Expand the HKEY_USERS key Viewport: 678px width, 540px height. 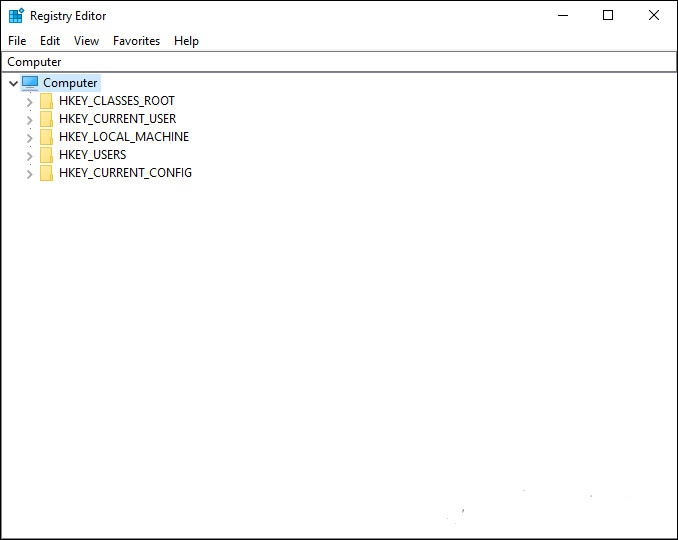[x=29, y=156]
